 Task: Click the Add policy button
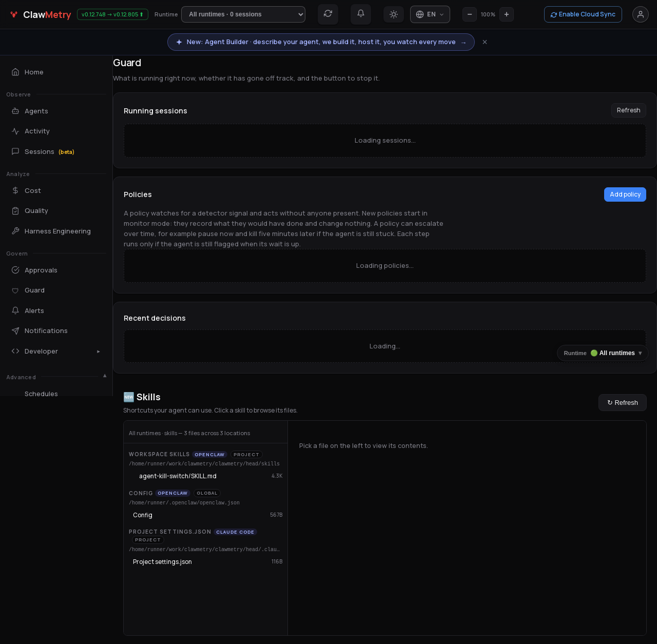[x=625, y=194]
